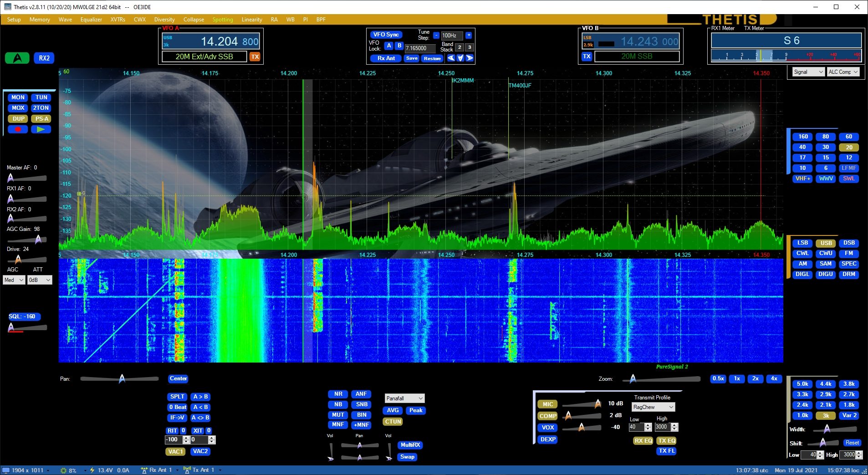
Task: Click the Rx Ant antenna icon in status bar
Action: click(144, 470)
